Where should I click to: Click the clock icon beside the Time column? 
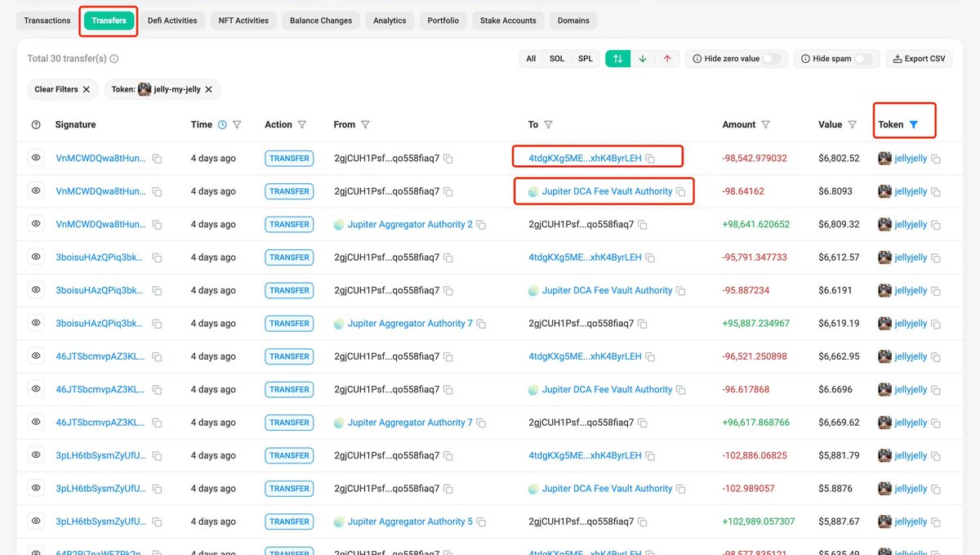coord(220,124)
